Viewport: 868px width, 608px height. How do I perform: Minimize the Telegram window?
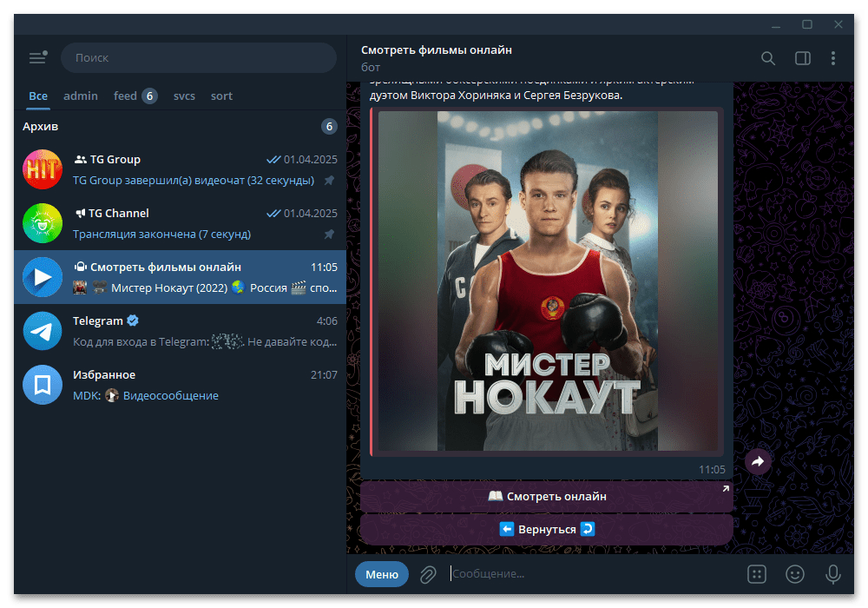(x=776, y=25)
